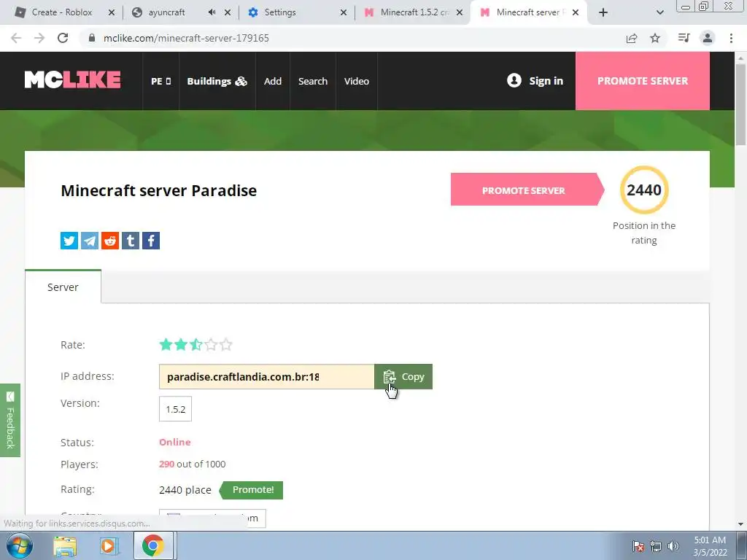Share the server on Reddit
This screenshot has width=747, height=560.
110,241
